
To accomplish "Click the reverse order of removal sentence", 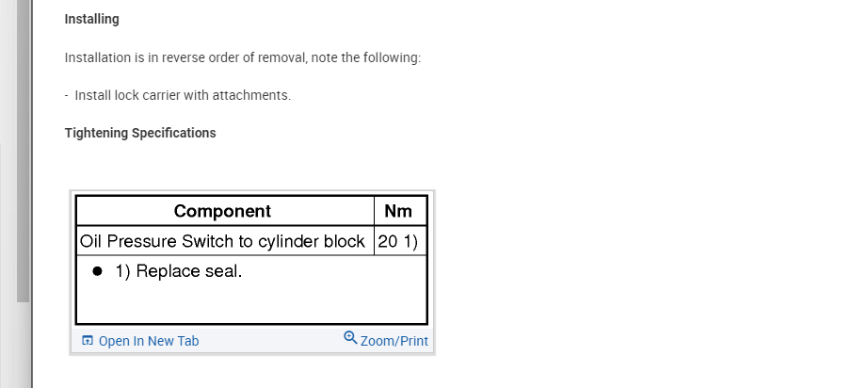I will click(242, 57).
